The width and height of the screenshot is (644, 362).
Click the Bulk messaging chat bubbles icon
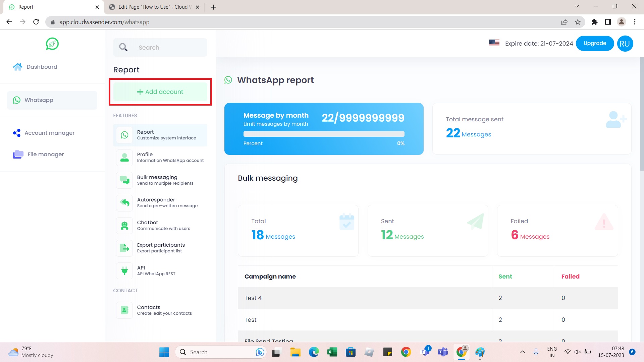pyautogui.click(x=124, y=180)
